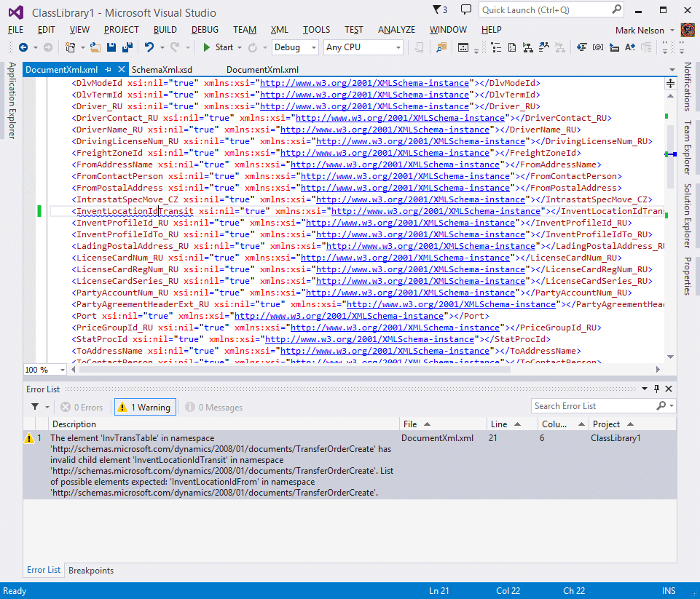
Task: Select the Undo toolbar icon
Action: [x=151, y=47]
